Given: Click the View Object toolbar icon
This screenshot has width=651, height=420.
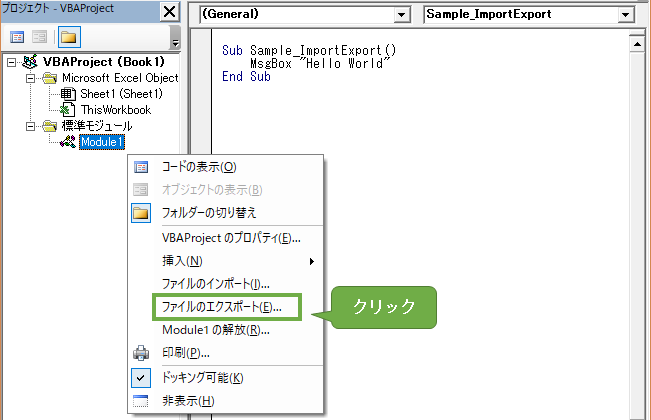Looking at the screenshot, I should tap(40, 37).
